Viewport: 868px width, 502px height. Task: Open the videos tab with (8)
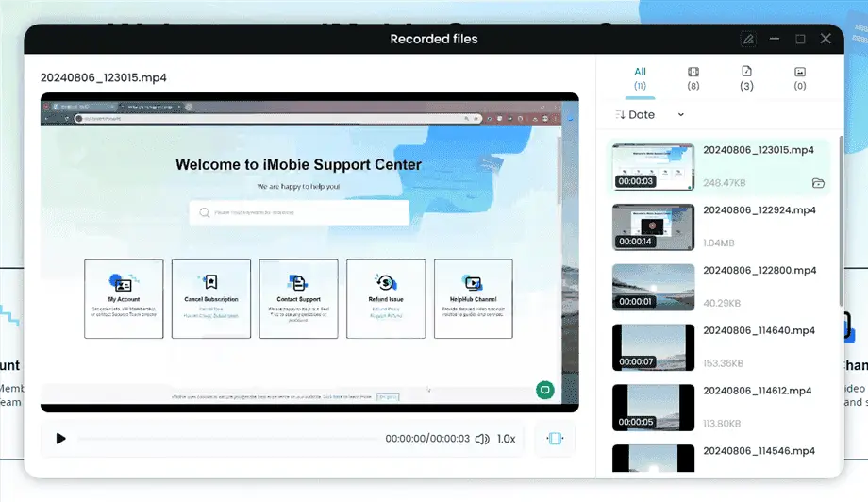(693, 78)
